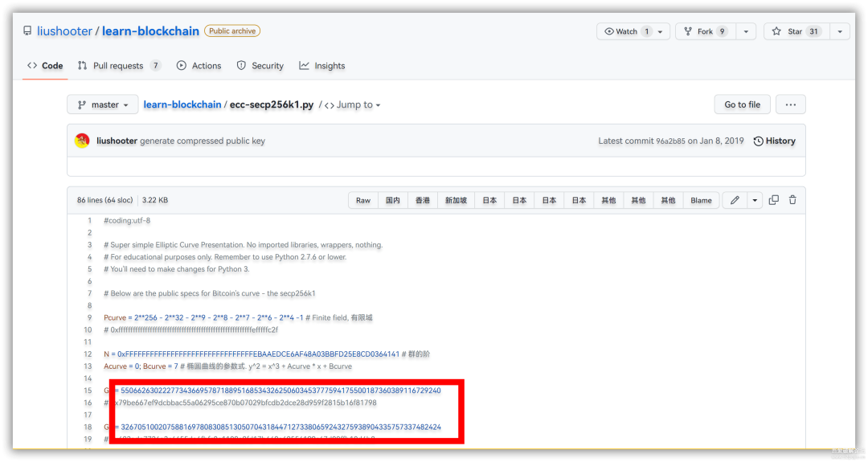Click the 国内 mirror button
868x462 pixels.
pyautogui.click(x=393, y=200)
